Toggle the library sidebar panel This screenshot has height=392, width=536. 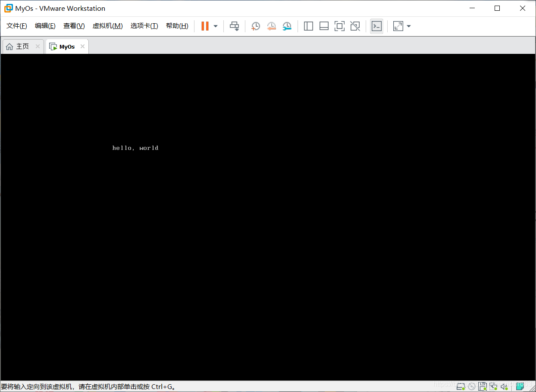pos(308,26)
